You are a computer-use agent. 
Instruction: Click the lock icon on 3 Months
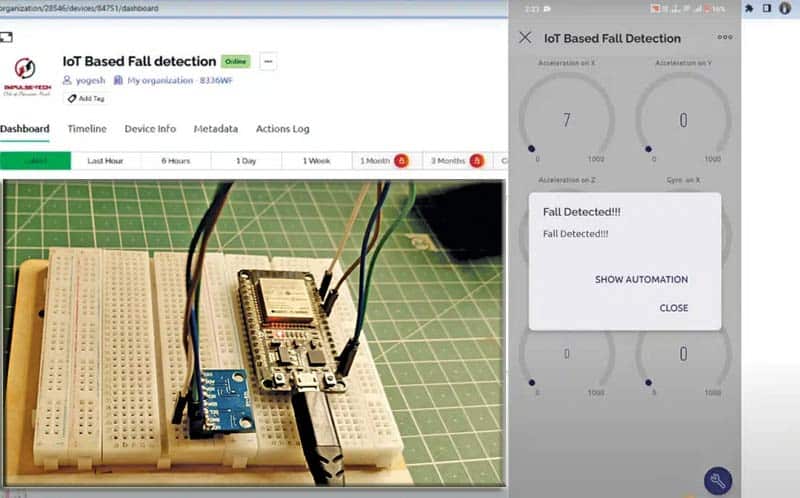pos(476,161)
